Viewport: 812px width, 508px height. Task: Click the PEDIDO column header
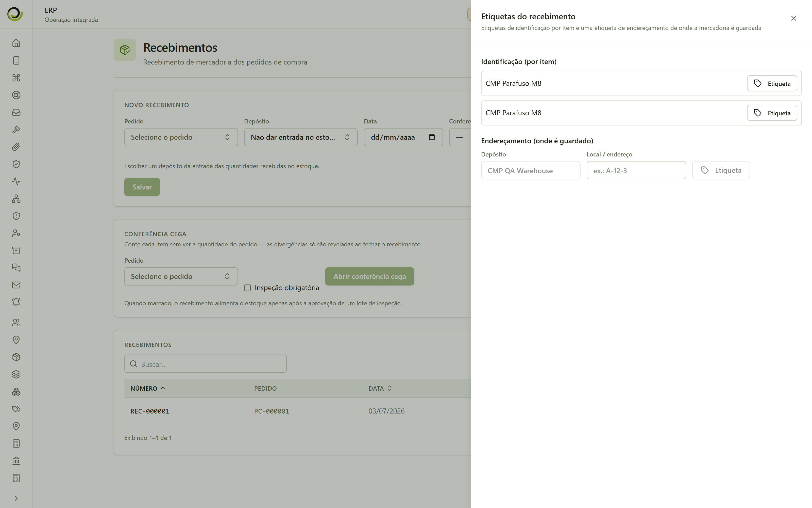tap(265, 388)
